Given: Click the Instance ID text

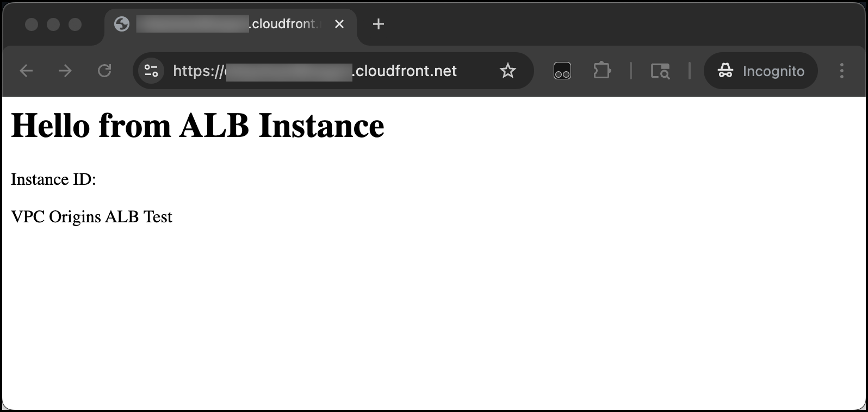Looking at the screenshot, I should pyautogui.click(x=53, y=179).
